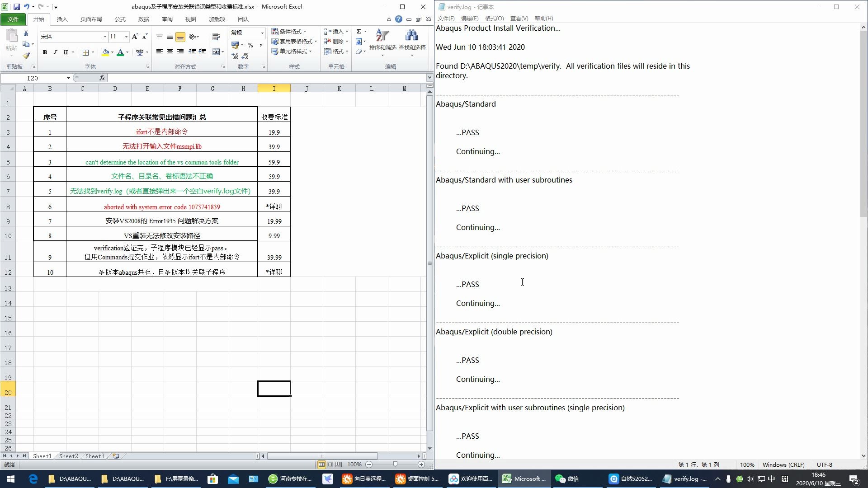Click the Excel zoom slider handle
Screen dimensions: 868x488
click(395, 465)
